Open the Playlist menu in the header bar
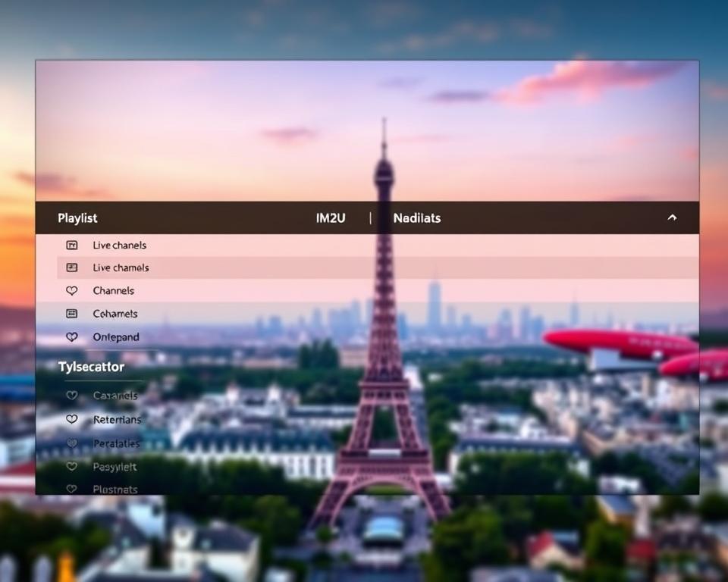Screen dimensions: 728x582 coord(78,217)
